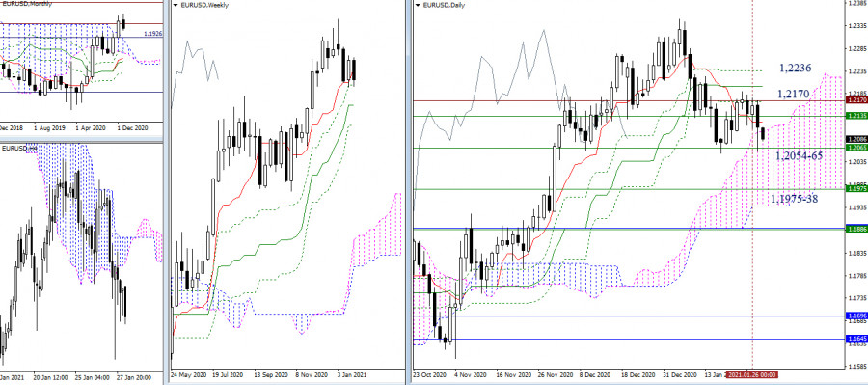Click the 1.1785 value on Daily price scale
The image size is (868, 385).
857,276
